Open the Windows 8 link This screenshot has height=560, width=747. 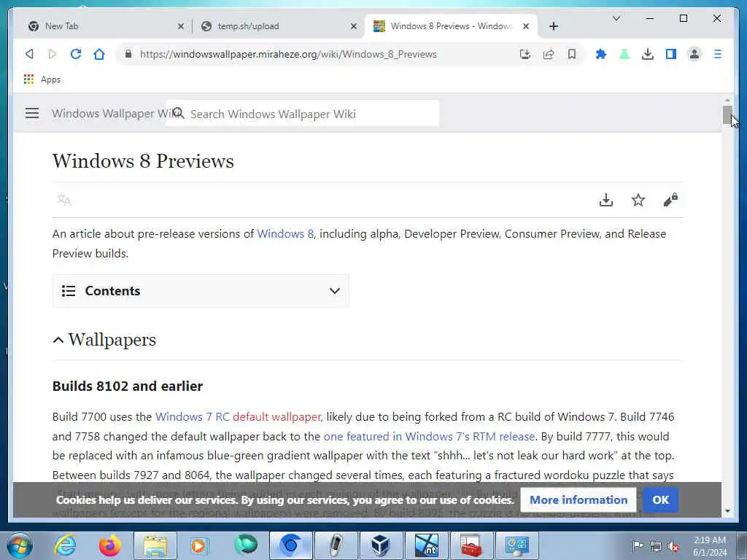285,234
